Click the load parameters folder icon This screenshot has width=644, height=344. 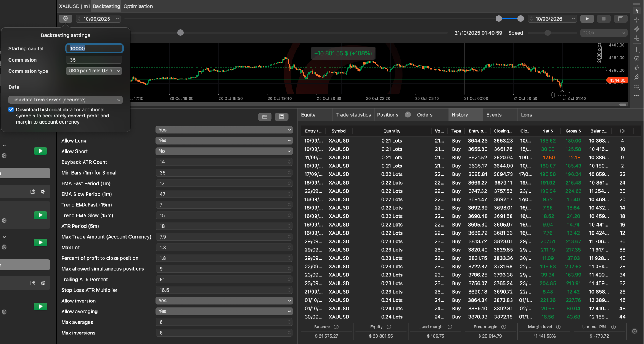[x=265, y=117]
